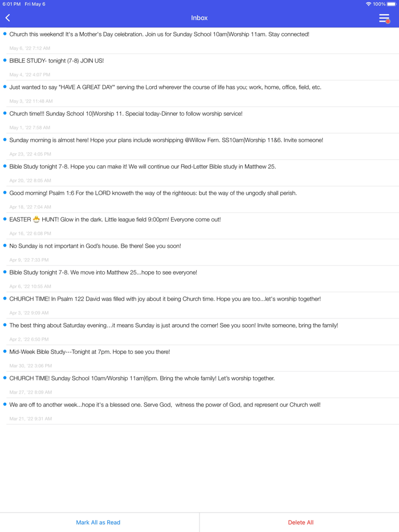This screenshot has height=532, width=399.
Task: Open the Mother's Day celebration message
Action: (x=160, y=35)
